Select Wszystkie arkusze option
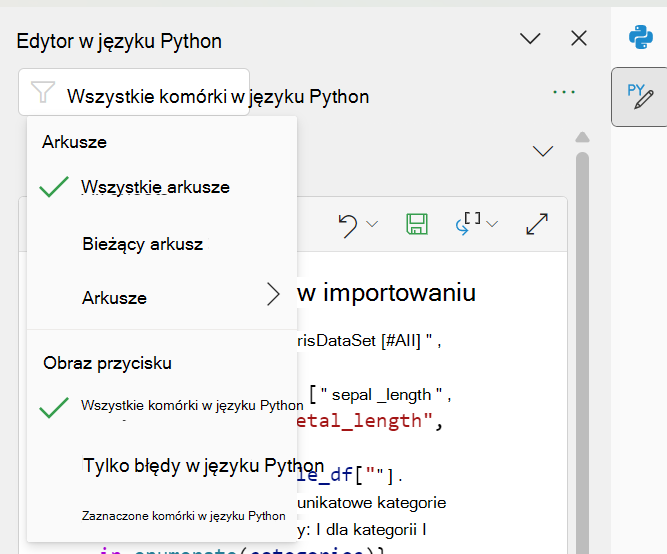 [162, 187]
